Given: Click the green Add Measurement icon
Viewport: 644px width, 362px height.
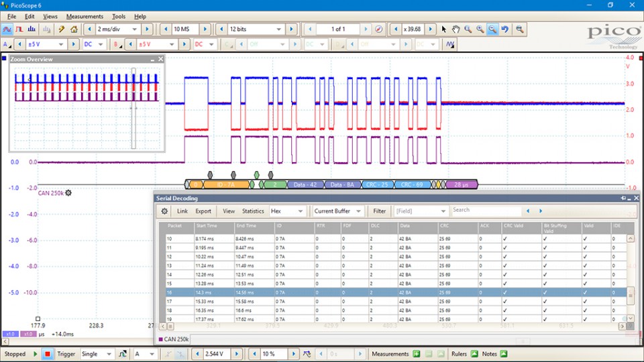Looking at the screenshot, I should (416, 354).
